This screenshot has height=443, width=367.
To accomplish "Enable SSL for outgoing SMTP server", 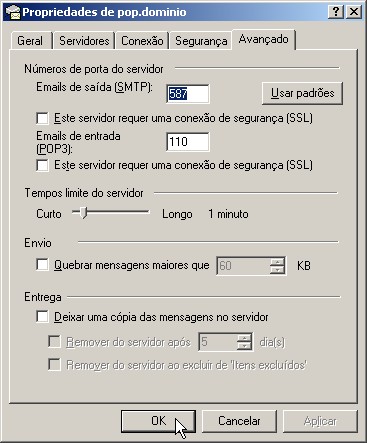I will click(x=42, y=118).
